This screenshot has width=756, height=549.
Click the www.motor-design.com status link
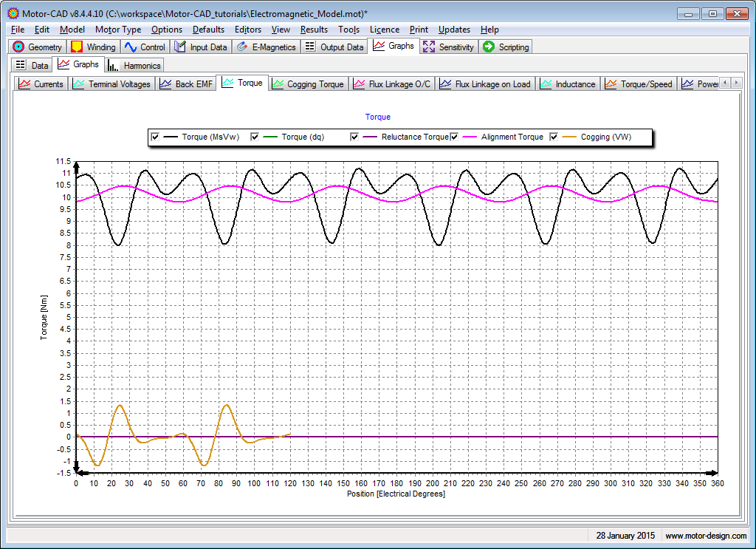705,536
